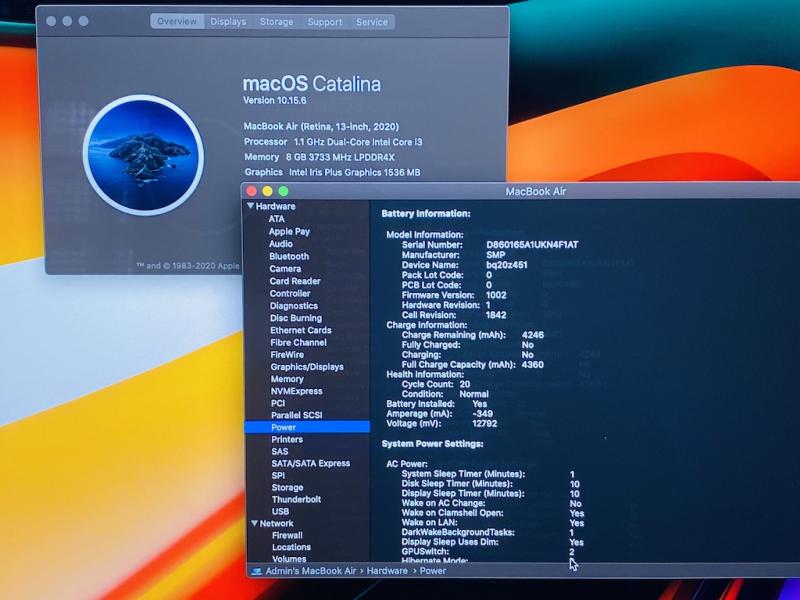Collapse the Hardware section triangle
The image size is (800, 600).
click(250, 206)
